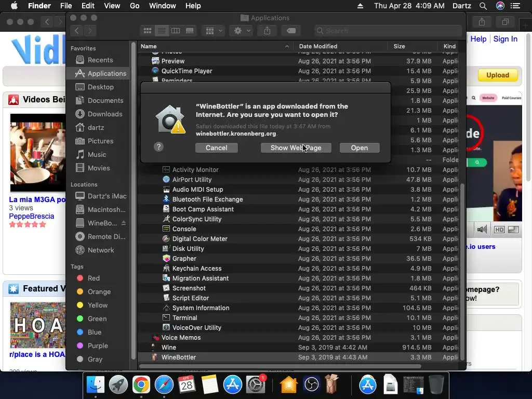Eject the WineBo... volume in sidebar

(x=124, y=223)
